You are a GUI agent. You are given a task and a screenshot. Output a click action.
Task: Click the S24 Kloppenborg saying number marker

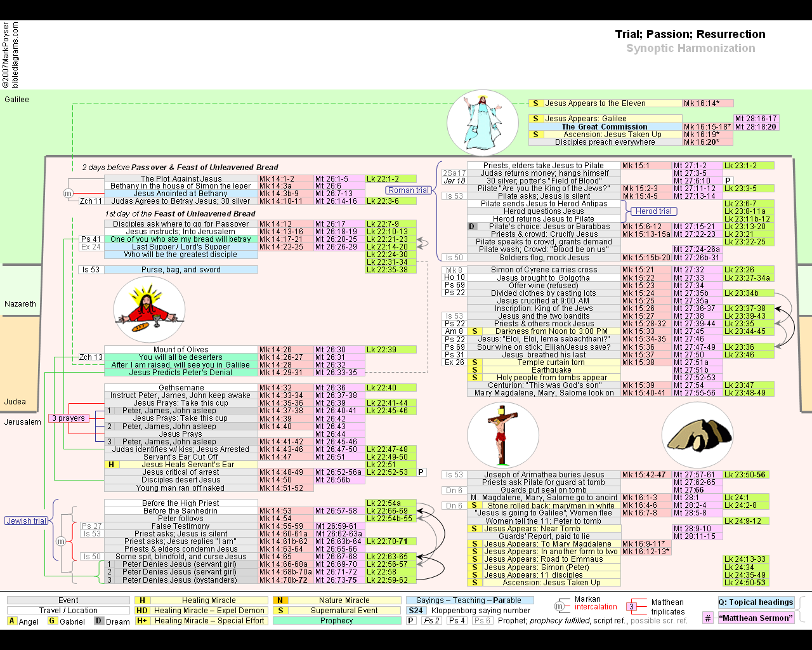[x=416, y=611]
